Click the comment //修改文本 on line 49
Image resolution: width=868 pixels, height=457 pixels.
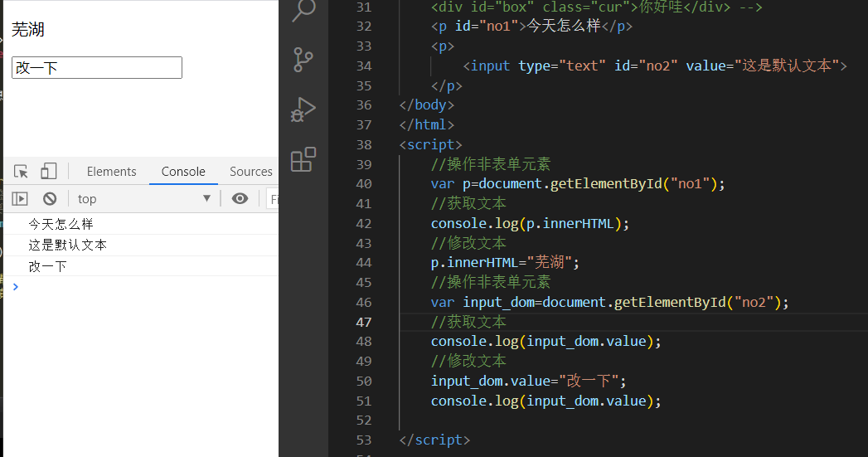pos(468,361)
